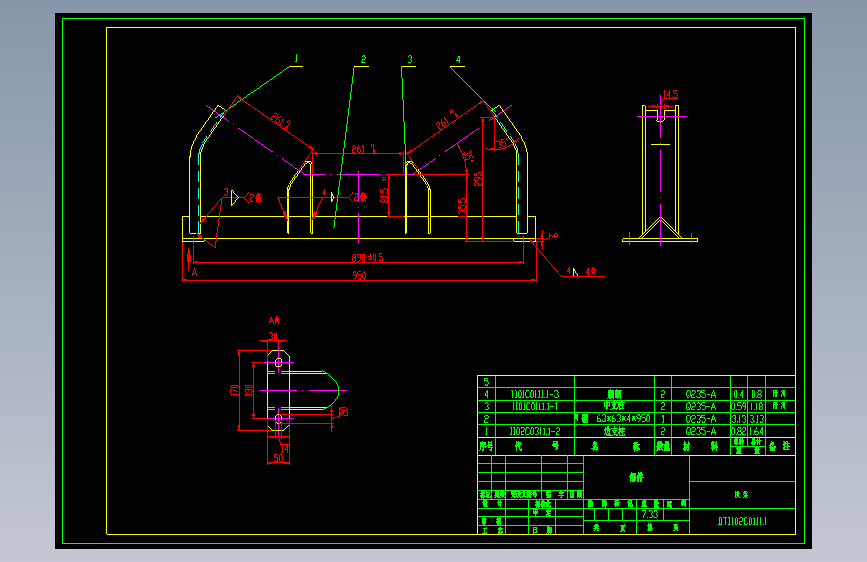Click the drawing number "DTII02C0111.1" cell
This screenshot has width=867, height=562.
pyautogui.click(x=742, y=521)
